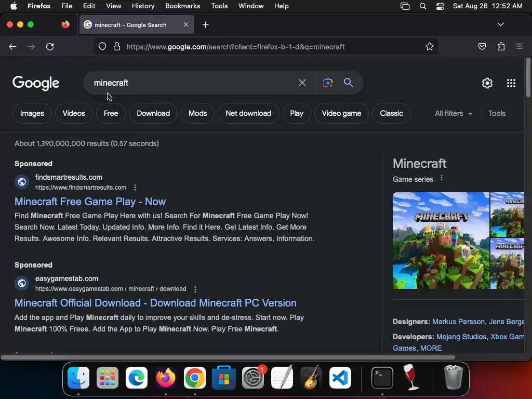Launch Microsoft Edge from the dock

point(137,378)
